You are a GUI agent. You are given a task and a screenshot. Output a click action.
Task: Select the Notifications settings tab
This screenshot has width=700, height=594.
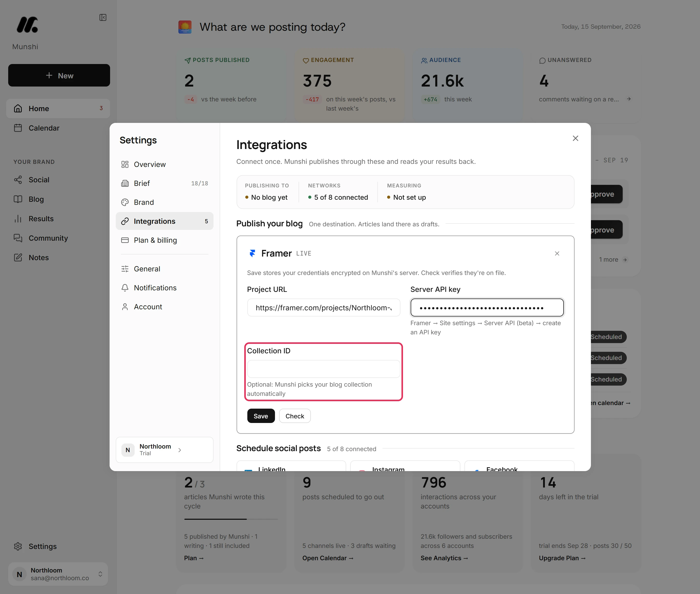[x=164, y=288]
